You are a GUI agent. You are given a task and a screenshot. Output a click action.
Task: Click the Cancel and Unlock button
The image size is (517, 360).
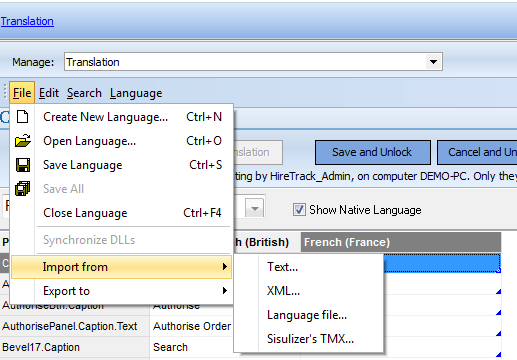[x=477, y=152]
